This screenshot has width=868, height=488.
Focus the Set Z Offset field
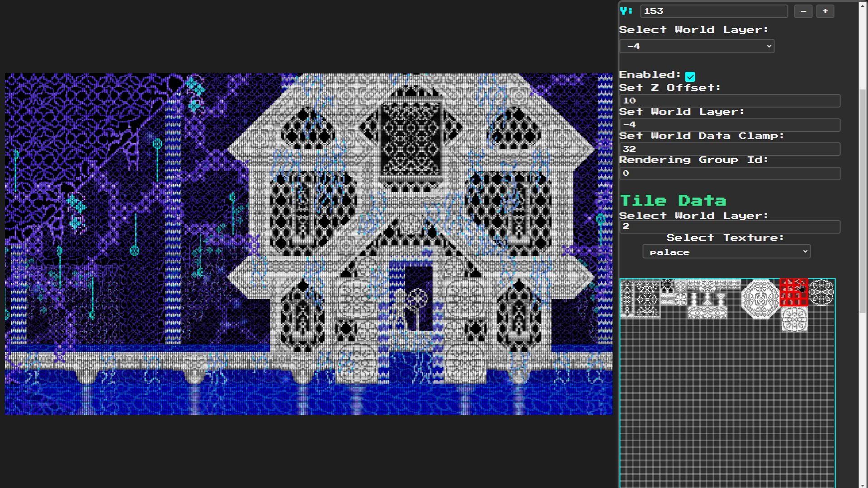click(730, 101)
